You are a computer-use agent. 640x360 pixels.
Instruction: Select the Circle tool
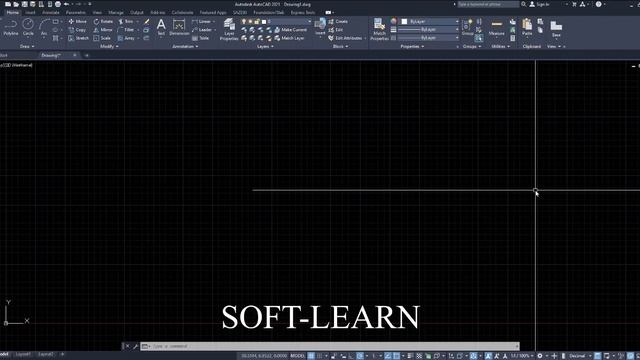[28, 28]
